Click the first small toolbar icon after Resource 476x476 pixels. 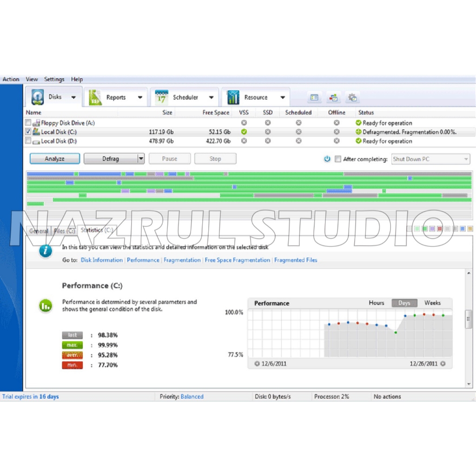click(x=315, y=98)
